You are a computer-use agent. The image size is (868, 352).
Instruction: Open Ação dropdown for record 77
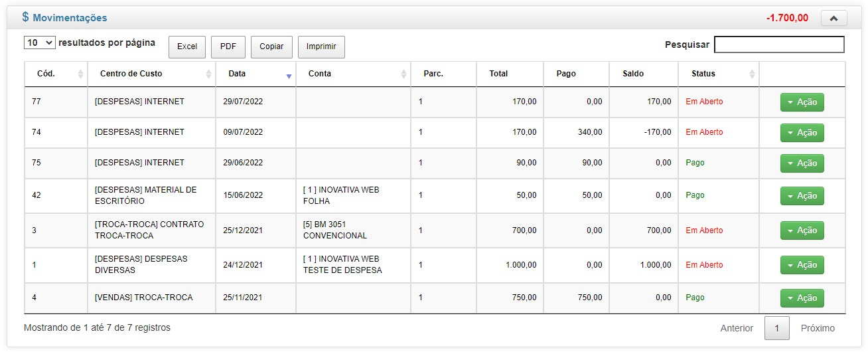(802, 102)
